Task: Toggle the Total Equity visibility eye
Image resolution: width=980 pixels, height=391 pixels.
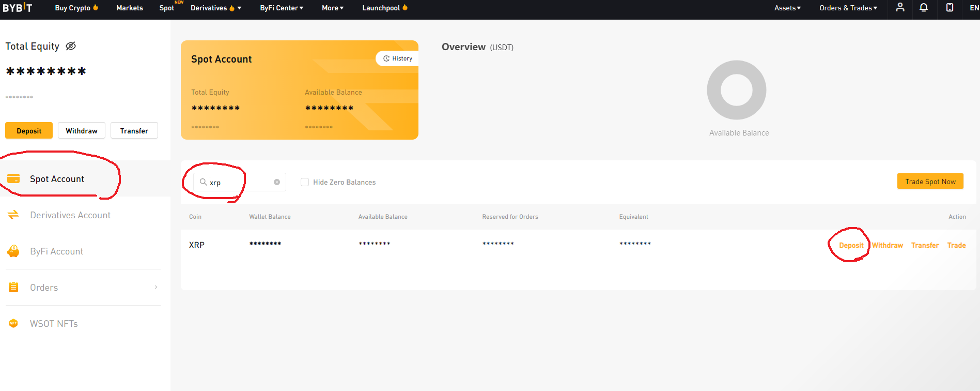Action: pyautogui.click(x=71, y=46)
